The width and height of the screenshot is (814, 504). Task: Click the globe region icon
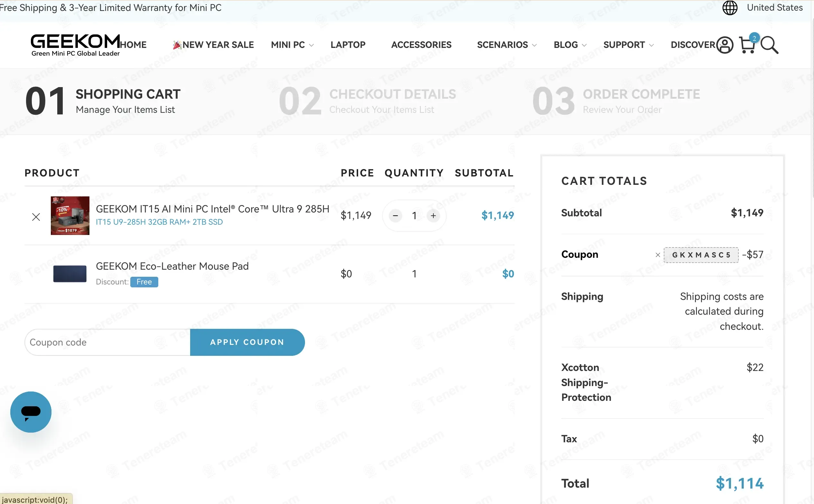point(730,8)
